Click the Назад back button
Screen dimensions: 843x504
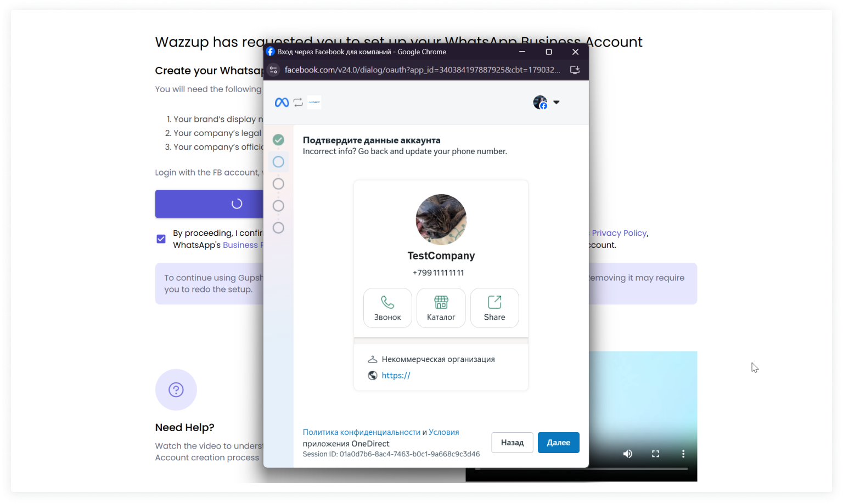[x=512, y=443]
